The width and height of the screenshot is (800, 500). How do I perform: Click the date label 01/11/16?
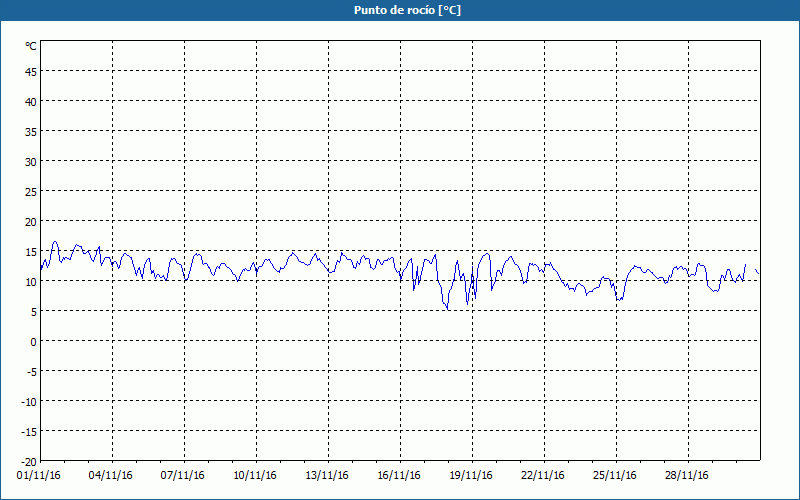click(x=39, y=476)
